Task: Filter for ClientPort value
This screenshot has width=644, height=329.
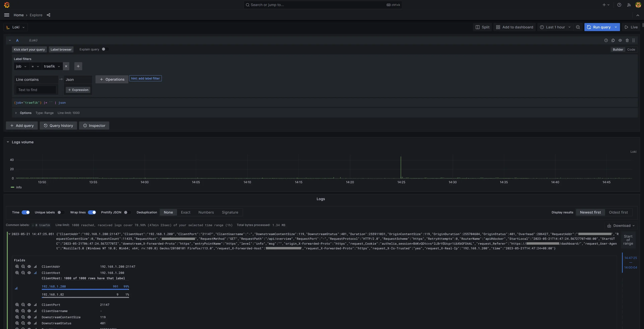Action: [x=17, y=305]
